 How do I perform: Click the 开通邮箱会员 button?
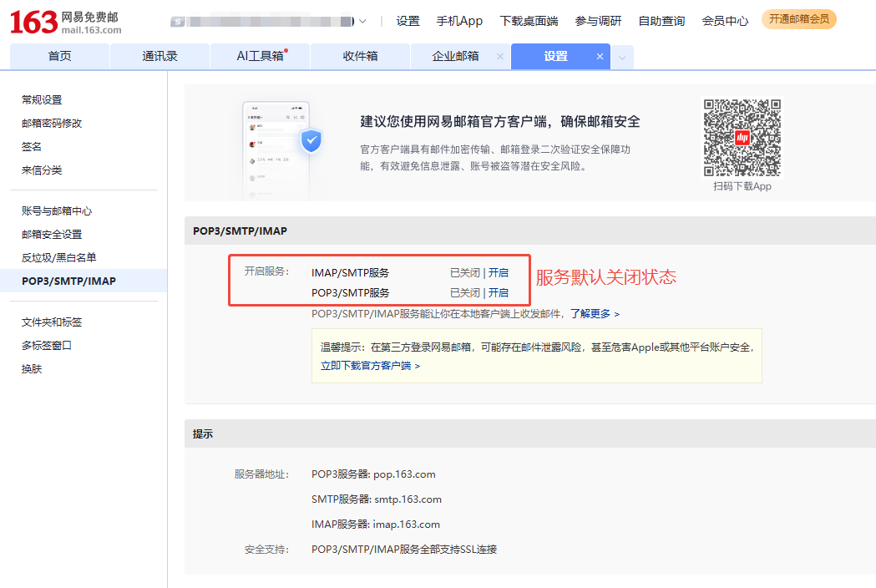pos(798,19)
